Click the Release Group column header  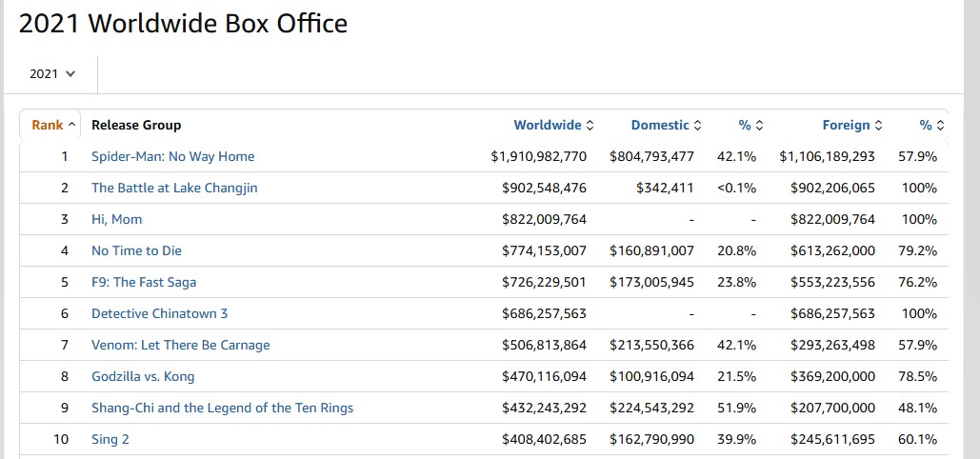(136, 125)
